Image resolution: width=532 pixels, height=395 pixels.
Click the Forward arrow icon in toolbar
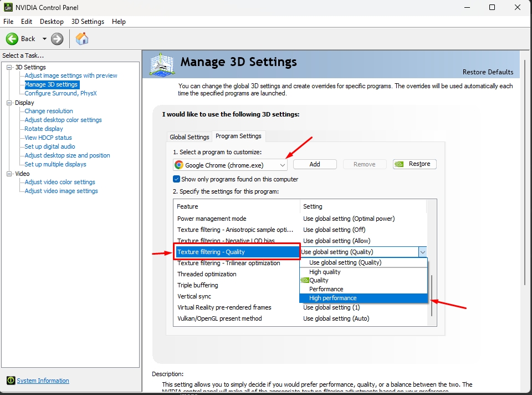pos(57,39)
